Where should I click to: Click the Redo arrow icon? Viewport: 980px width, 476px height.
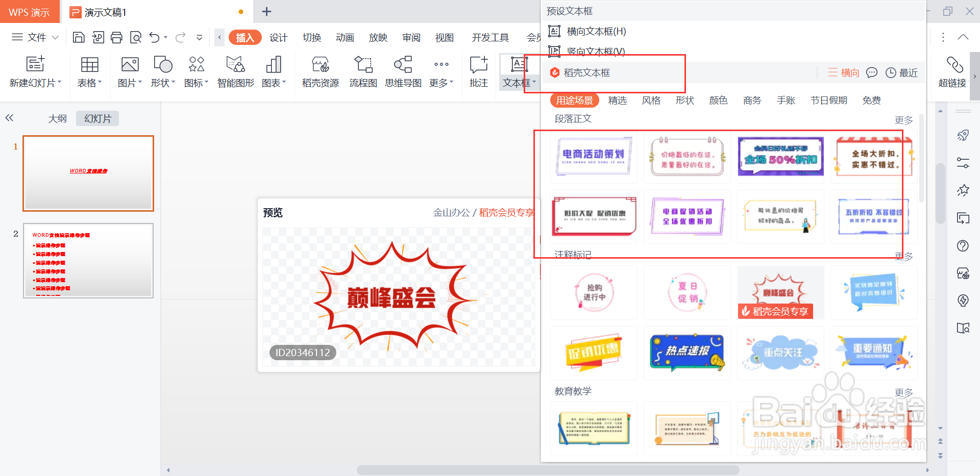(x=180, y=37)
